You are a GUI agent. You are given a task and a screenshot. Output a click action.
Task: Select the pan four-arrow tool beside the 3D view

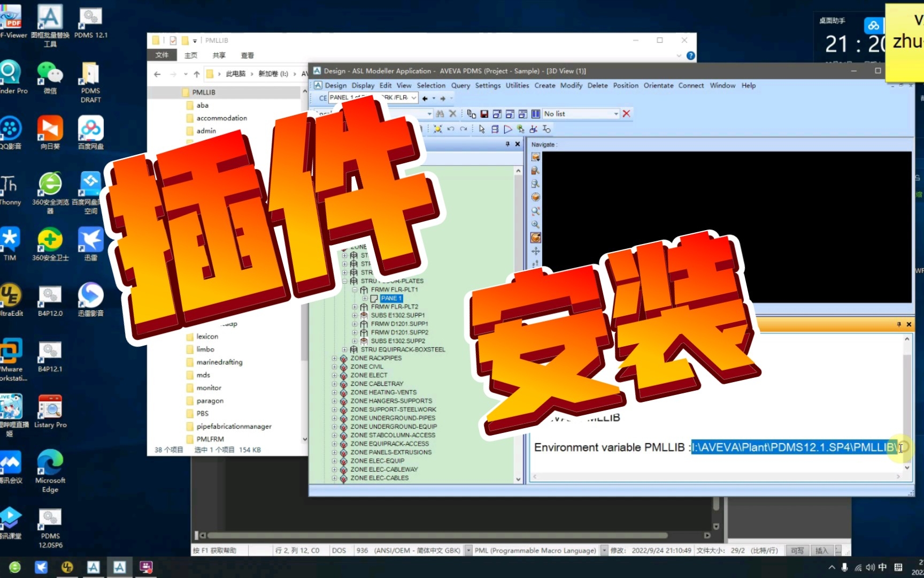(x=535, y=251)
